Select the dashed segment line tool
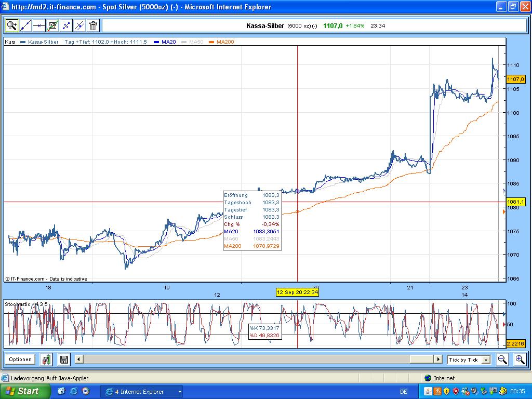This screenshot has height=399, width=532. (x=66, y=26)
